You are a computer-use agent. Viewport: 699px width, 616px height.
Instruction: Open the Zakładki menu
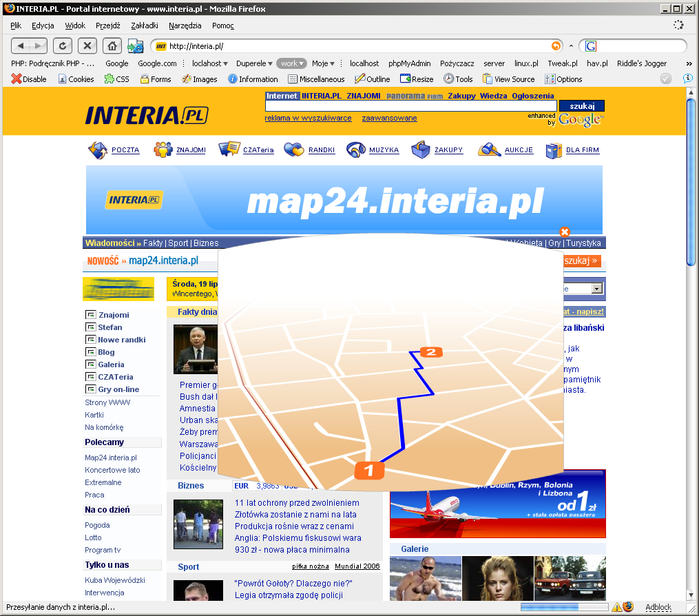tap(145, 25)
